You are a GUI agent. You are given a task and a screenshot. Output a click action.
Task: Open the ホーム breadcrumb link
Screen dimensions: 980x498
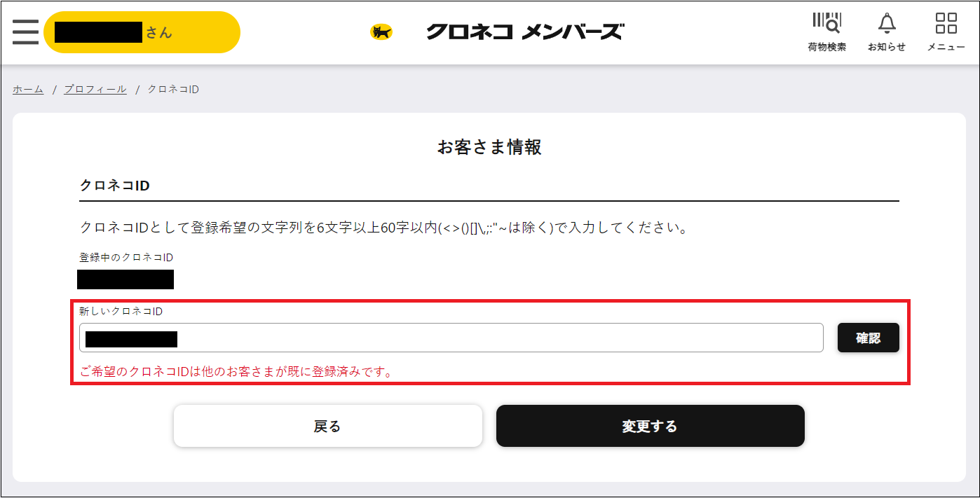pos(27,89)
